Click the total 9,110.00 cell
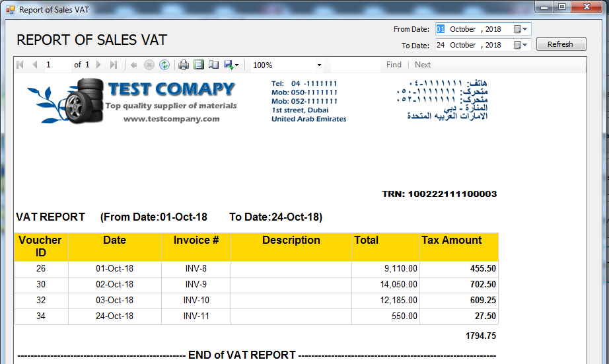Image resolution: width=609 pixels, height=364 pixels. tap(386, 268)
